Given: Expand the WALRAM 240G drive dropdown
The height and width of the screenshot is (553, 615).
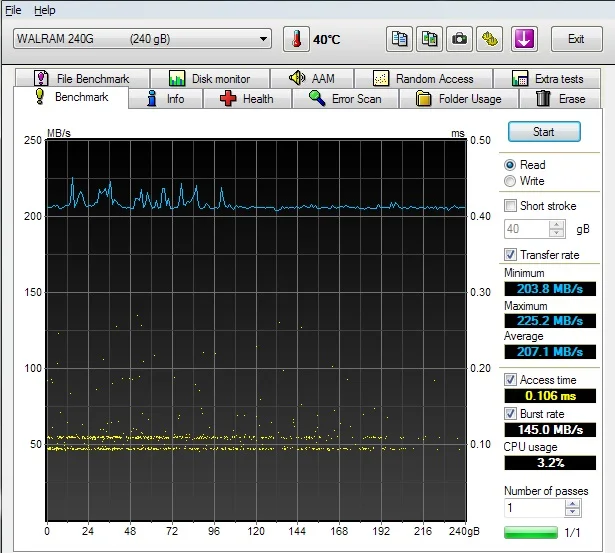Looking at the screenshot, I should [263, 39].
